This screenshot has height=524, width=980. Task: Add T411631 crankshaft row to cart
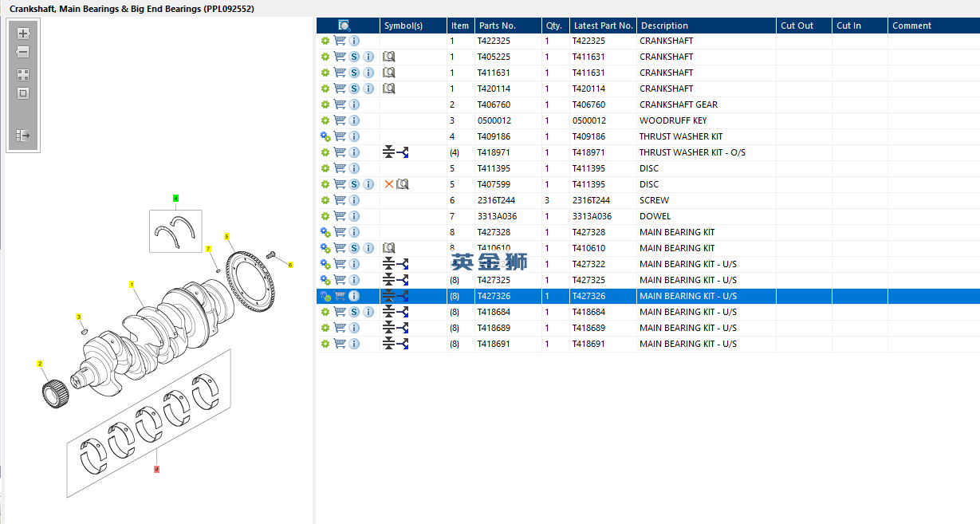point(340,73)
